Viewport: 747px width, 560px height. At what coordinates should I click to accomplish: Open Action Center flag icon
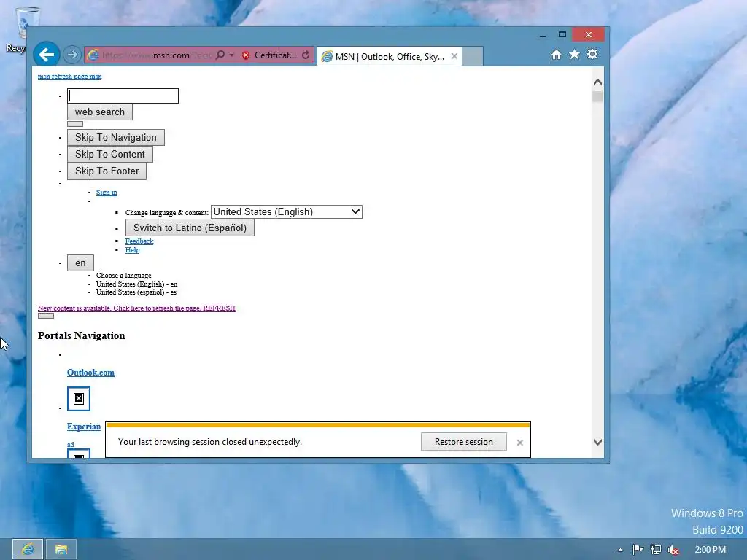pos(638,550)
